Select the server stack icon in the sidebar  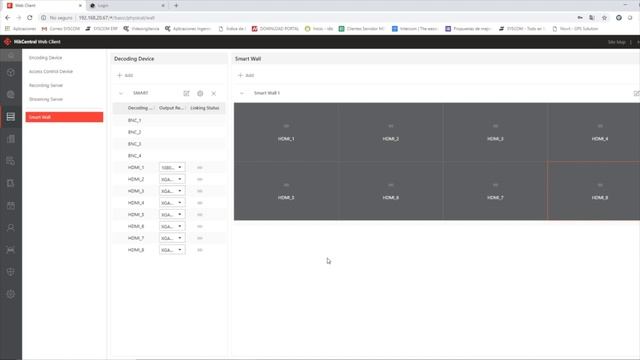pos(11,117)
